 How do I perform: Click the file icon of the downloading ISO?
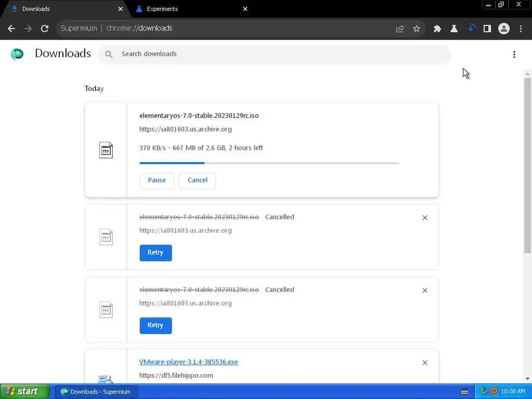pyautogui.click(x=106, y=150)
